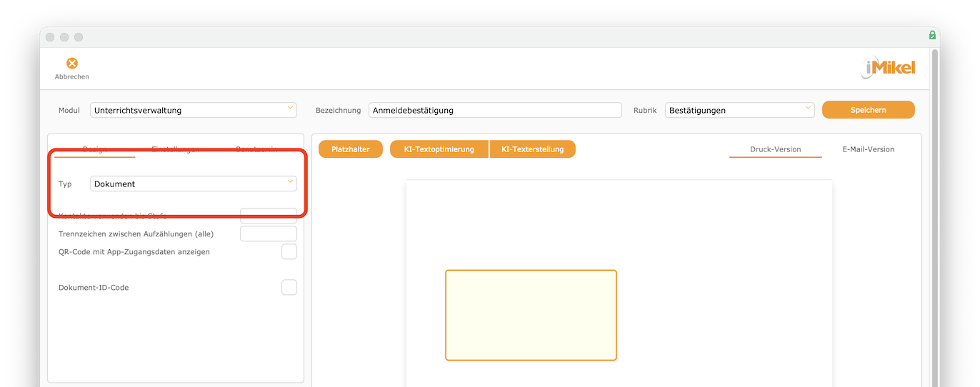Open the Typ dropdown
The image size is (980, 387).
[x=194, y=184]
